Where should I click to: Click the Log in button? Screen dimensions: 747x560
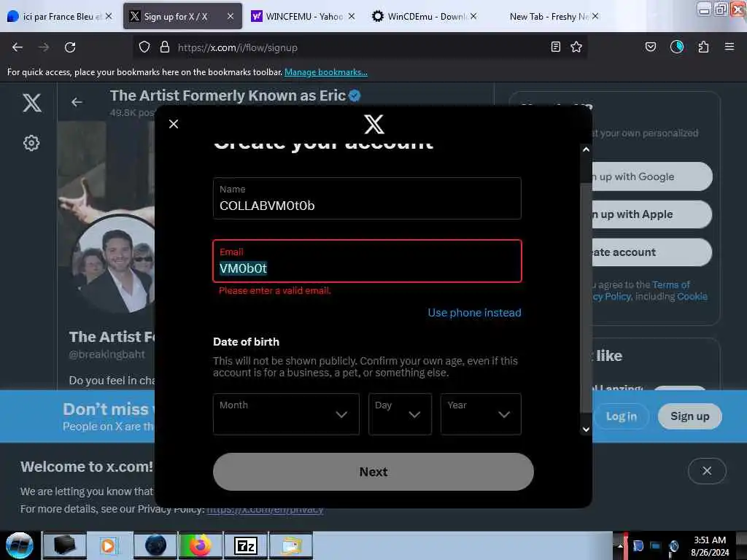coord(622,416)
